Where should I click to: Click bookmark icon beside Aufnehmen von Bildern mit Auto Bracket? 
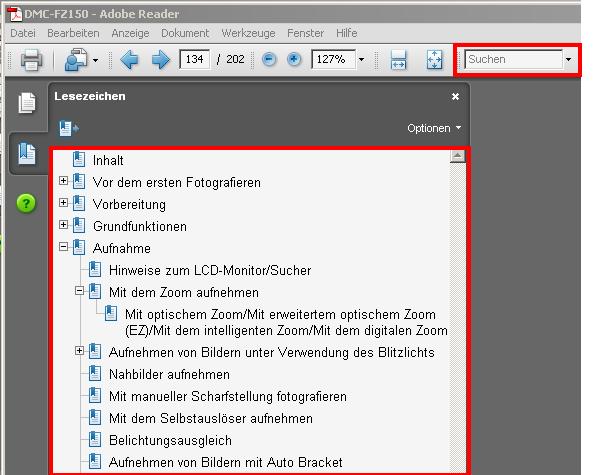pos(95,461)
